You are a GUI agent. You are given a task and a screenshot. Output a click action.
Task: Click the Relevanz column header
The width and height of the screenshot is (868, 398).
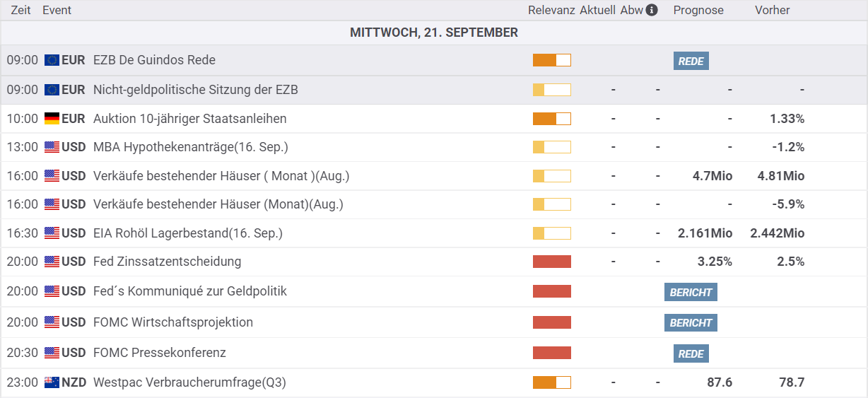point(551,10)
